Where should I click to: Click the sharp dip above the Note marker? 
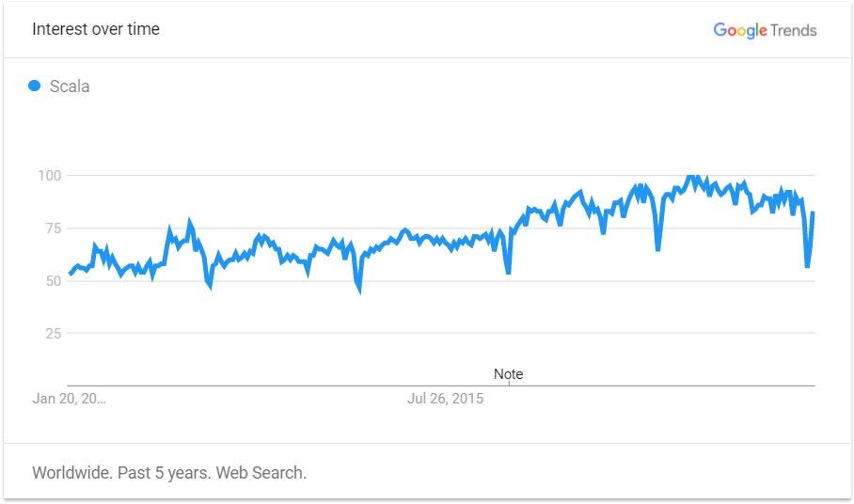pyautogui.click(x=508, y=272)
